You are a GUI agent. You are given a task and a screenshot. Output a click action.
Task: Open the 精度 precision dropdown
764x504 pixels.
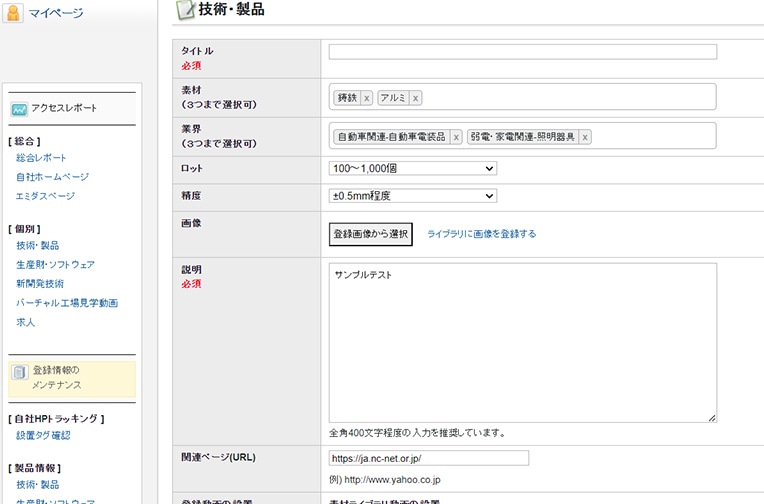tap(412, 196)
